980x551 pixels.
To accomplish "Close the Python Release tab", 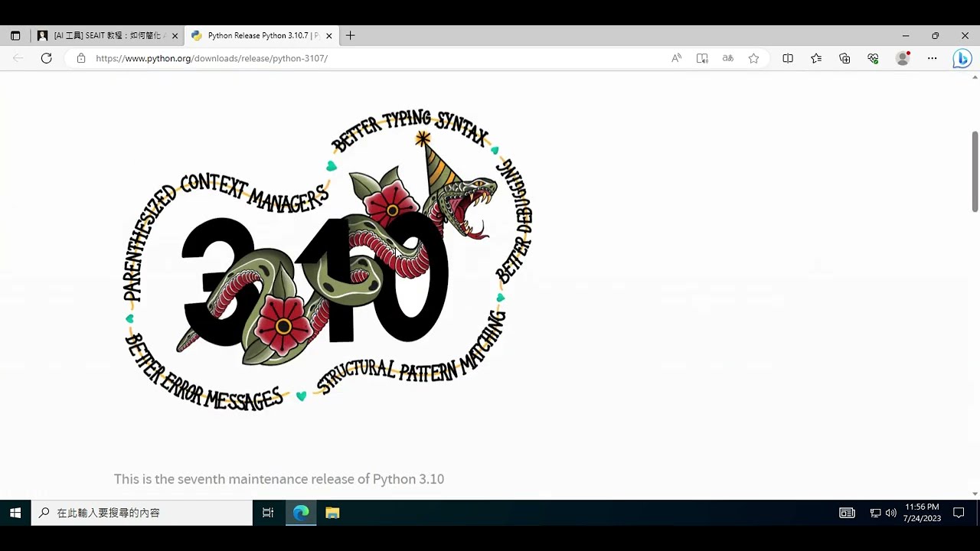I will [x=329, y=36].
